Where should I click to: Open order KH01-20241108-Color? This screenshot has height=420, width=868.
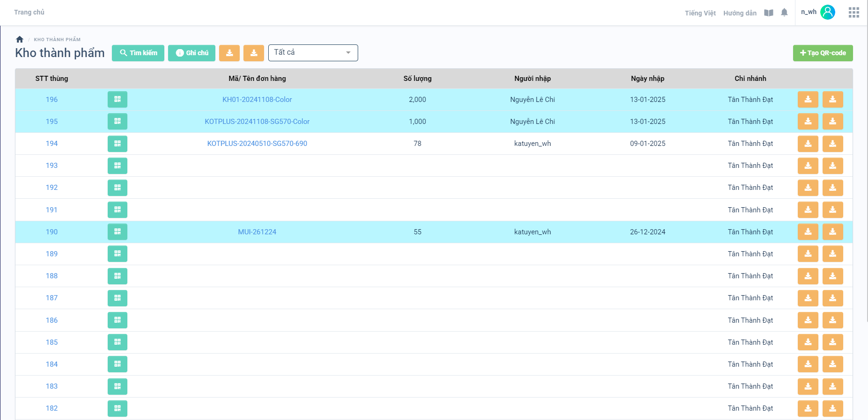257,100
